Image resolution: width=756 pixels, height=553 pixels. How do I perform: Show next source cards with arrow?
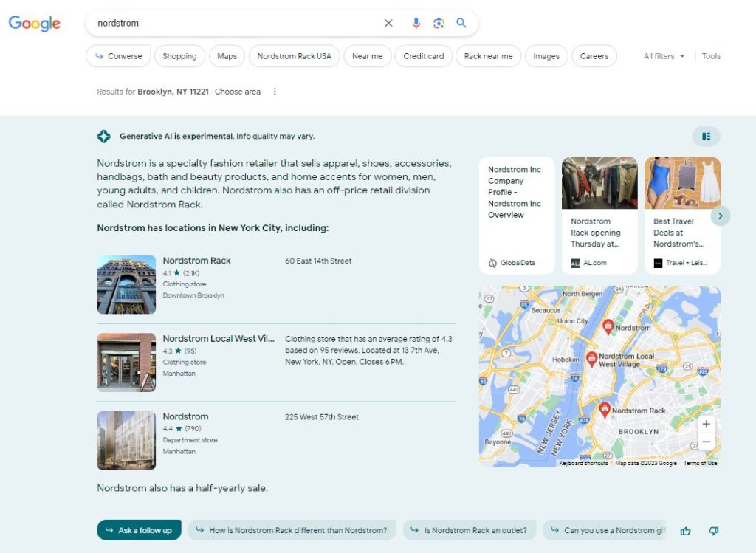pos(720,216)
